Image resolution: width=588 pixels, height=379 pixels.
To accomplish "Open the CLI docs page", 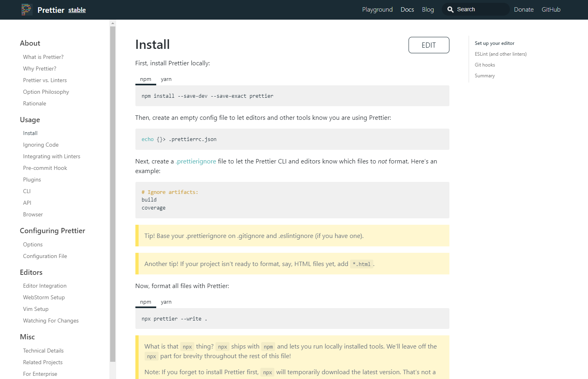I will [27, 191].
